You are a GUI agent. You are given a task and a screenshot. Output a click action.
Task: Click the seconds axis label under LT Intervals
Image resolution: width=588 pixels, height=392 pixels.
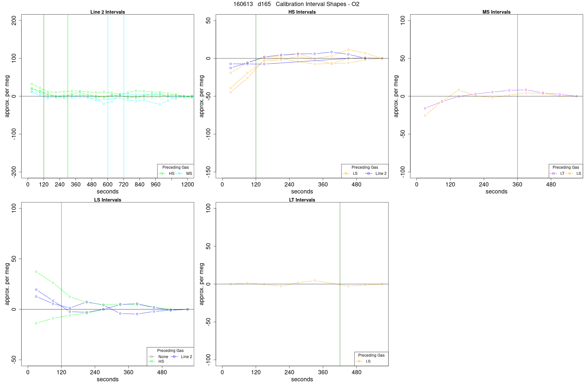(x=302, y=379)
